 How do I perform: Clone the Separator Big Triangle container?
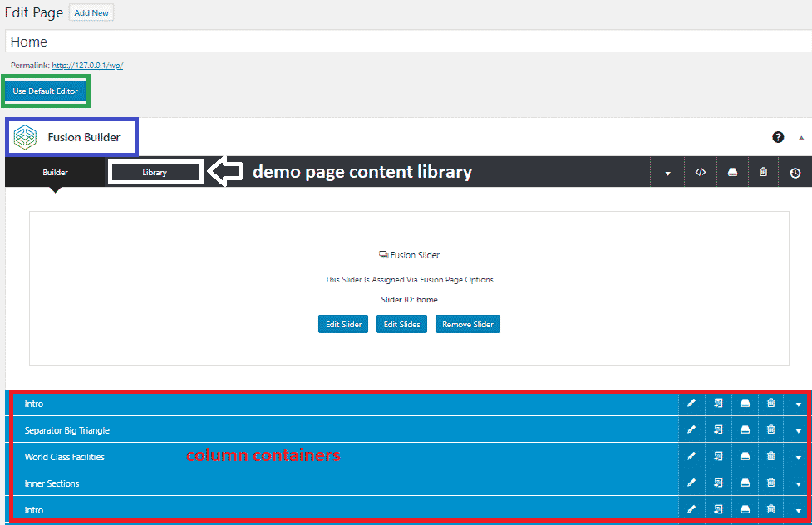click(x=718, y=429)
